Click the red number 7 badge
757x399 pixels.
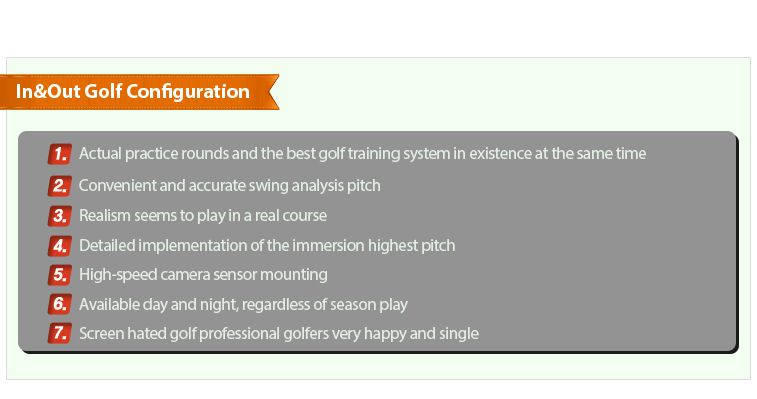tap(60, 333)
